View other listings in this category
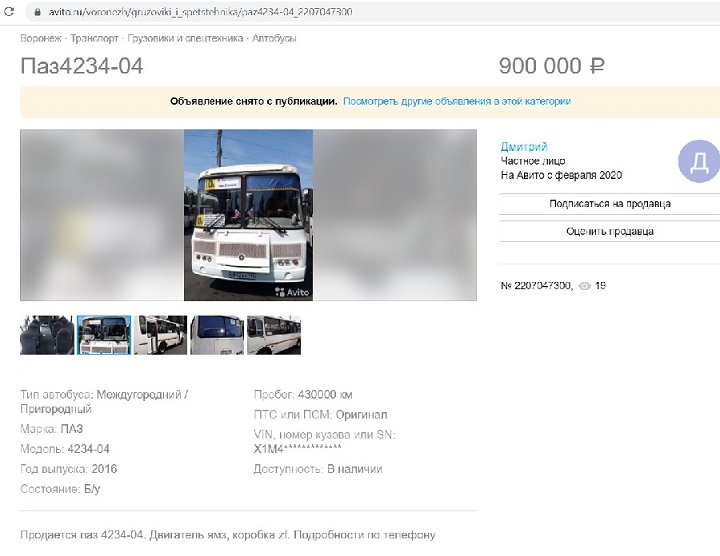The image size is (720, 556). coord(457,101)
